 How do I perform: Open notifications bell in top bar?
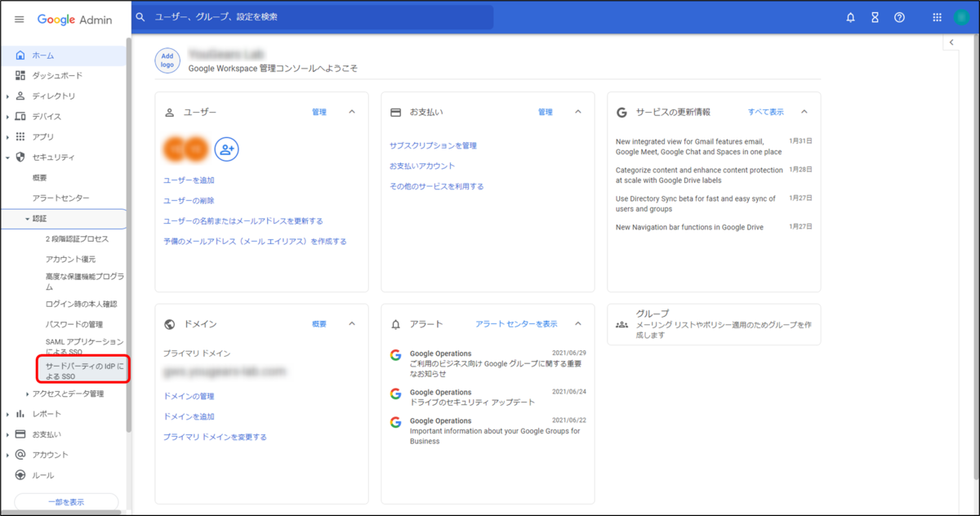850,17
